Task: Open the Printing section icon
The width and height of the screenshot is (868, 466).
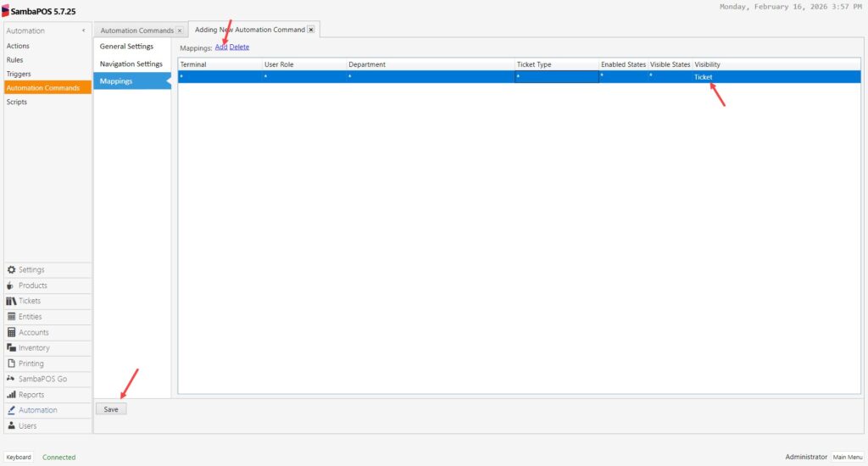Action: coord(12,363)
